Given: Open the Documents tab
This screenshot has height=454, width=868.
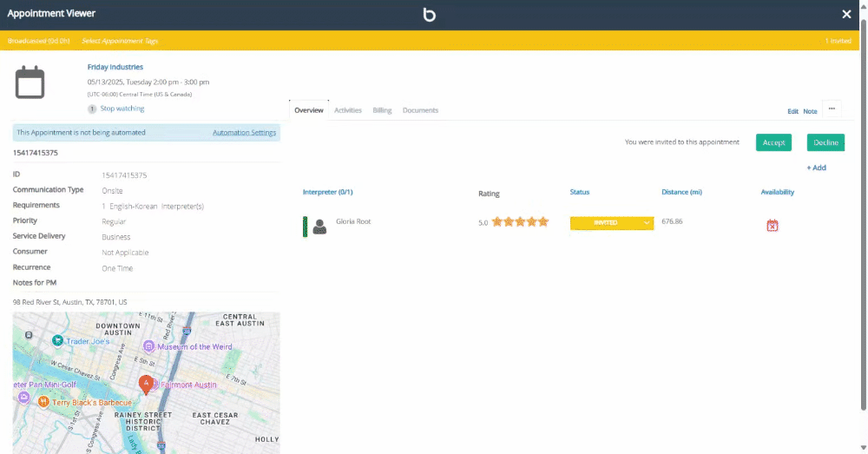Looking at the screenshot, I should pyautogui.click(x=420, y=110).
